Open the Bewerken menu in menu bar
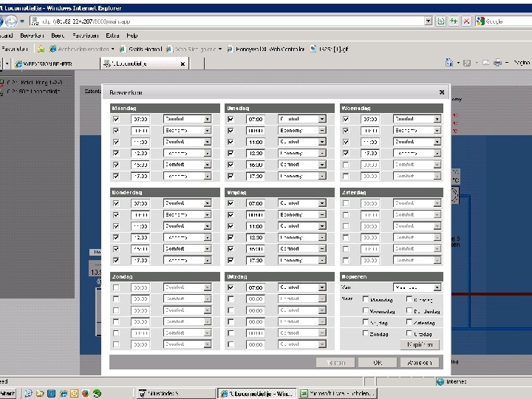The height and width of the screenshot is (399, 532). tap(32, 35)
